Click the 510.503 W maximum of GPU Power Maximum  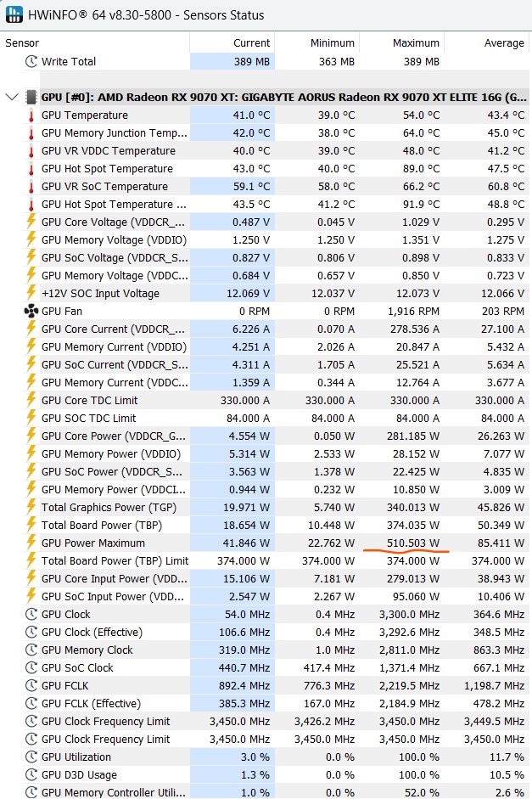413,543
